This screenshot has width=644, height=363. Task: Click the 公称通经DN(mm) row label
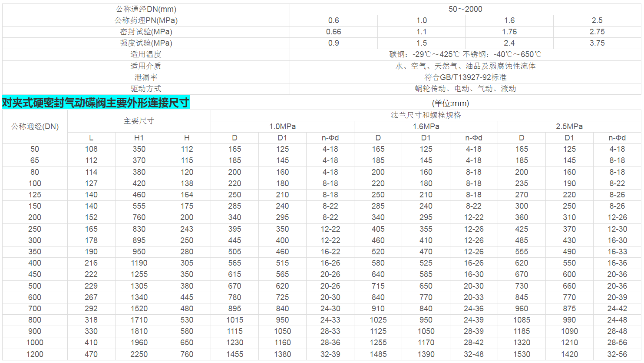click(146, 9)
